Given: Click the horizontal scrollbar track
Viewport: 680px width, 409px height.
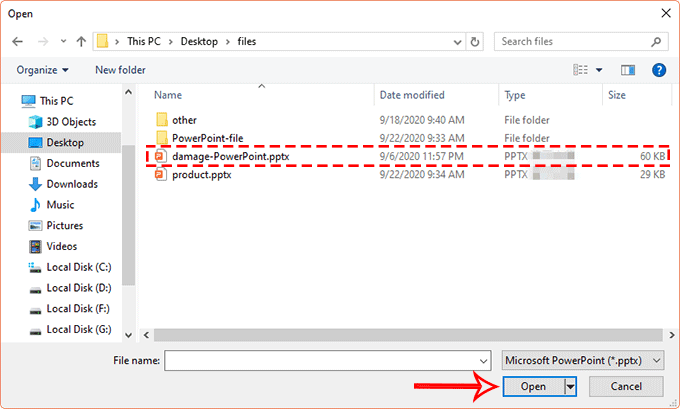Looking at the screenshot, I should (x=408, y=335).
